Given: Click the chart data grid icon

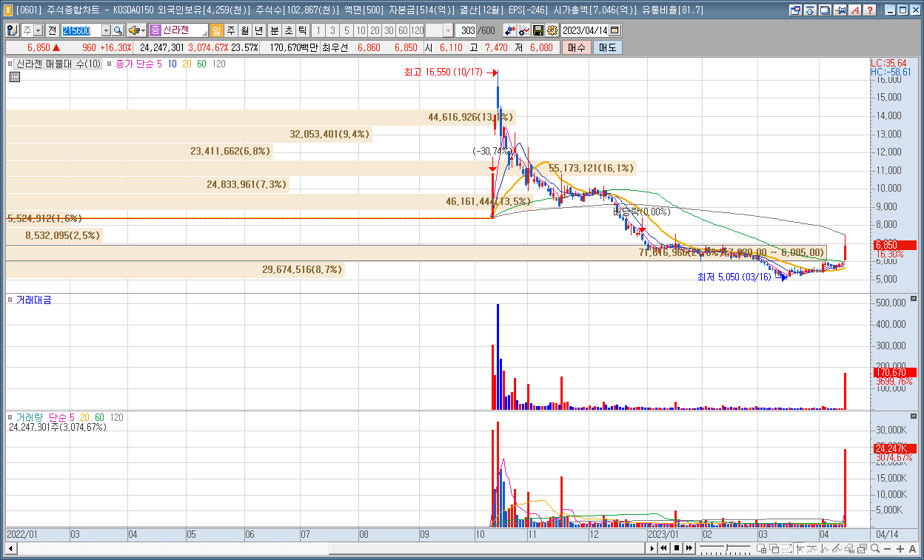Looking at the screenshot, I should [x=14, y=76].
